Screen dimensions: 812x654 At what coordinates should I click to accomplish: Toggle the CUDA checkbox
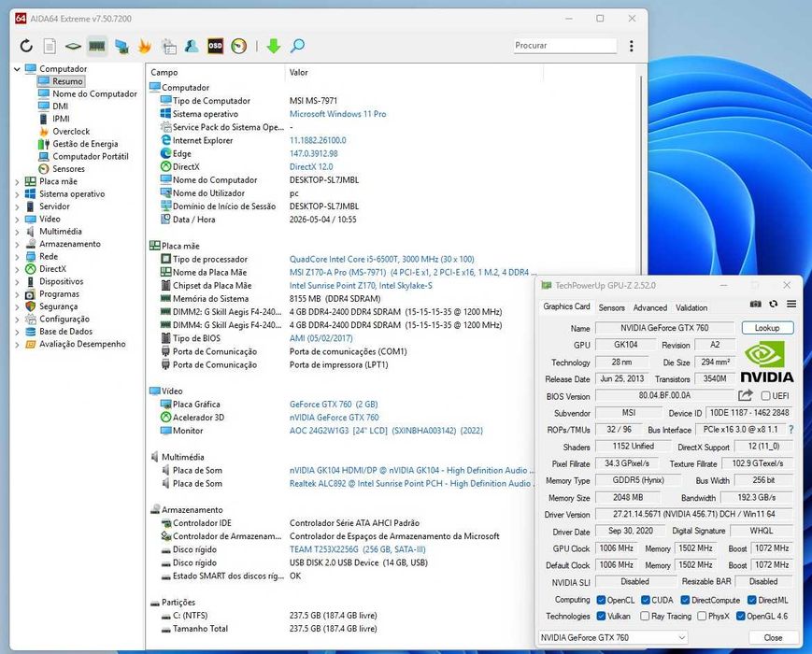coord(646,600)
